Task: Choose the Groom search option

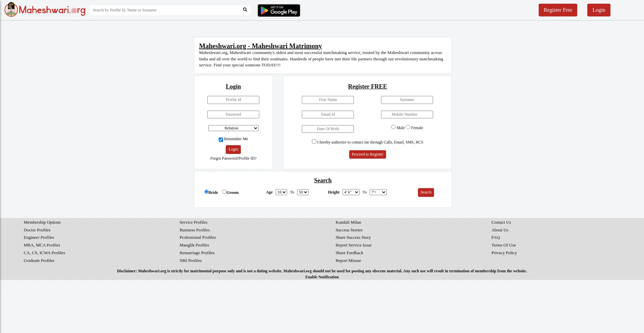Action: (x=224, y=192)
